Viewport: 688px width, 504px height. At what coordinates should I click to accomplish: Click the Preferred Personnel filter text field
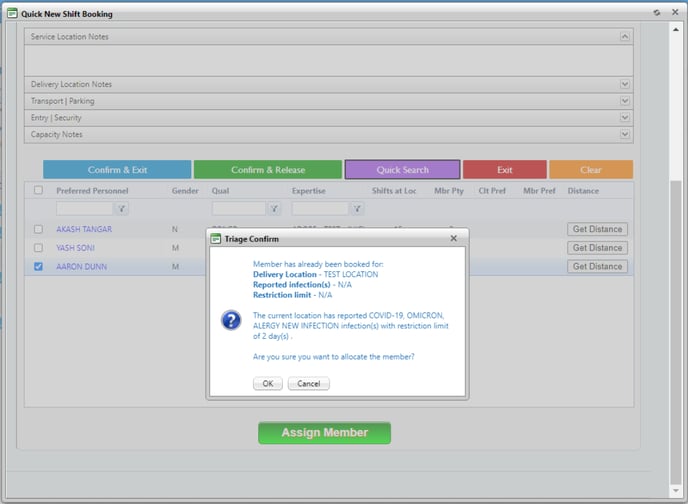click(x=84, y=209)
